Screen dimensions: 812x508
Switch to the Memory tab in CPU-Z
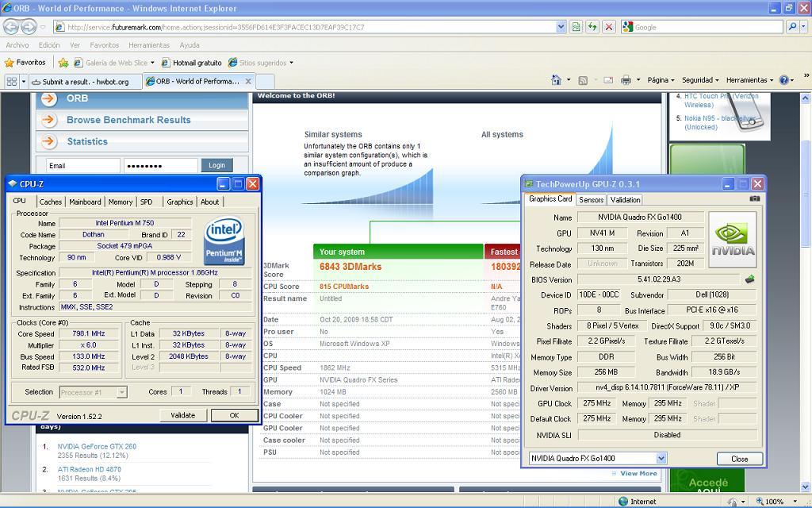(121, 202)
